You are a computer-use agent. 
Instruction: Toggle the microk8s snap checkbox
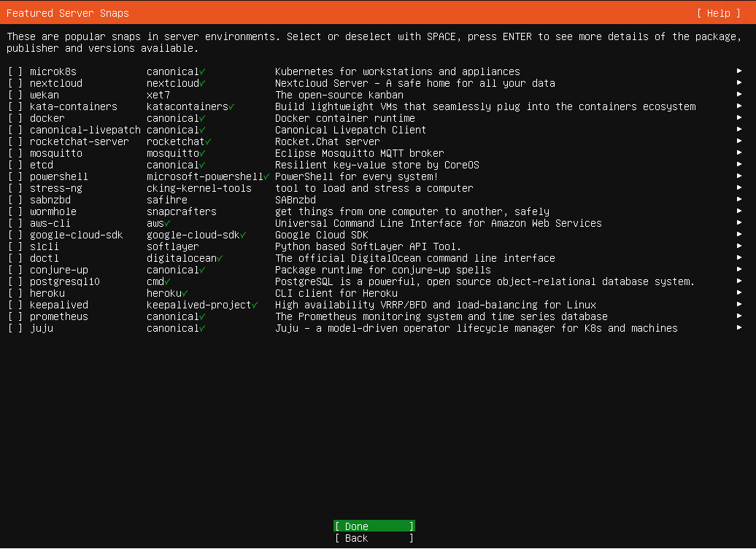click(15, 71)
